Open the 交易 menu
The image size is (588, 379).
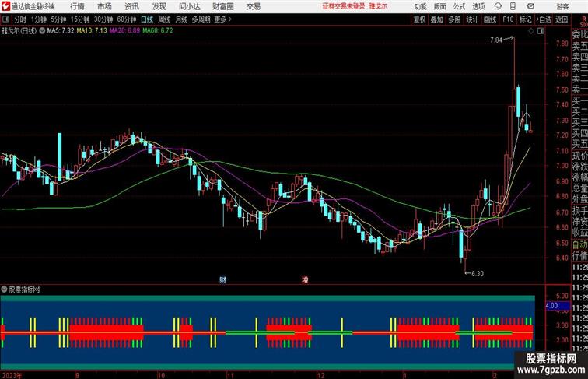click(253, 6)
